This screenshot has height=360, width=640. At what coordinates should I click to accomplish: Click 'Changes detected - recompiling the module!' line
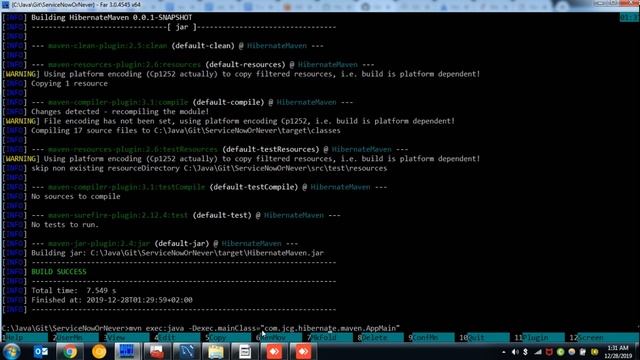coord(120,111)
